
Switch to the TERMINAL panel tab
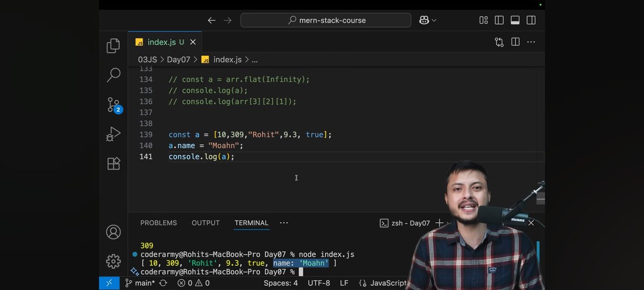tap(251, 223)
